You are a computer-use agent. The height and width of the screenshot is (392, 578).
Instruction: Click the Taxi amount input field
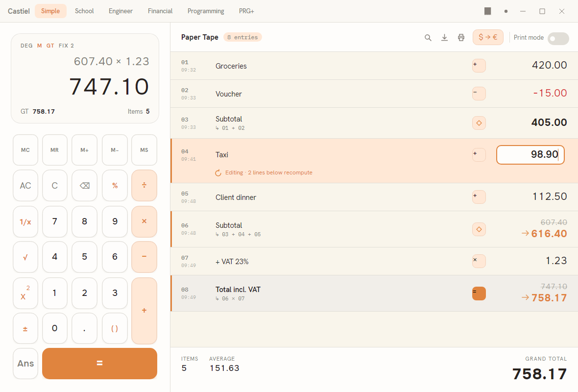tap(530, 154)
